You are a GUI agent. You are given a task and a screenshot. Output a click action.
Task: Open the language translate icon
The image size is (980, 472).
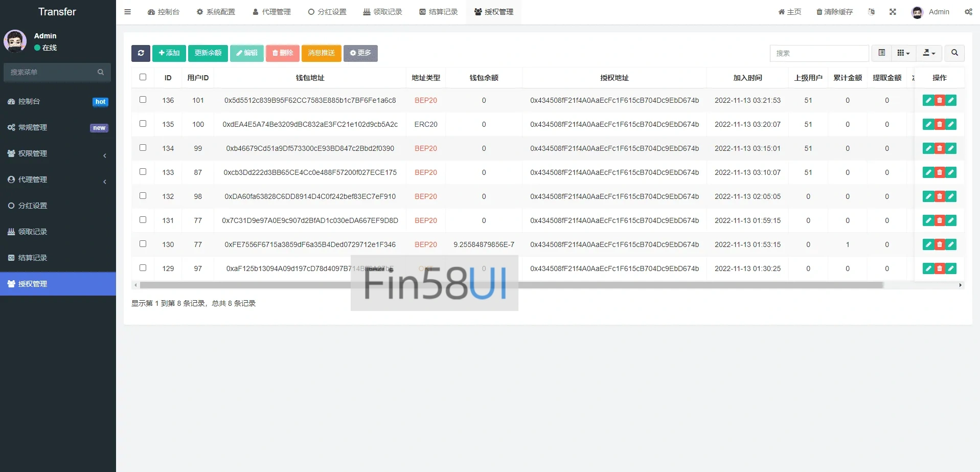871,12
